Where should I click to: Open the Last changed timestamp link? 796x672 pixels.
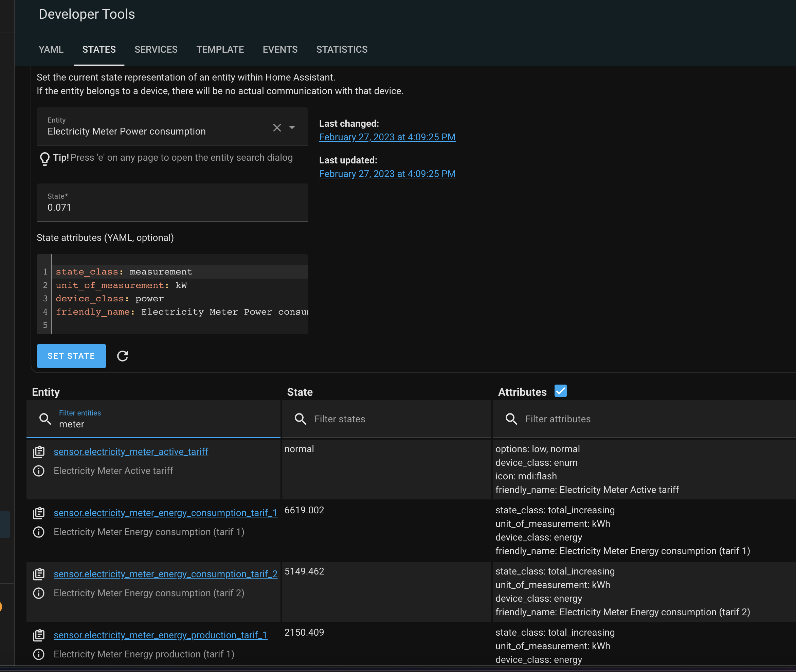tap(387, 137)
